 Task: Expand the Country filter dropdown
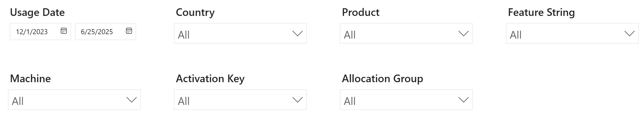tap(240, 34)
